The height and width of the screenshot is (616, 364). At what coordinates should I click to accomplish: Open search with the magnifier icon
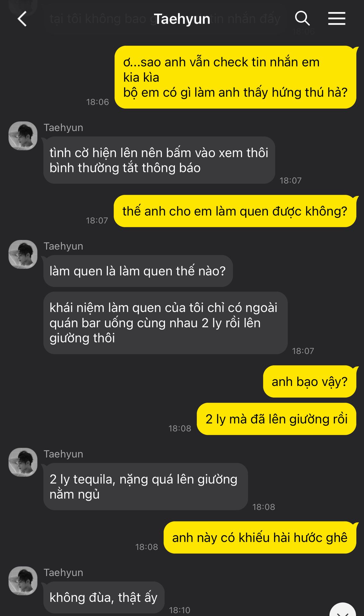click(x=302, y=18)
